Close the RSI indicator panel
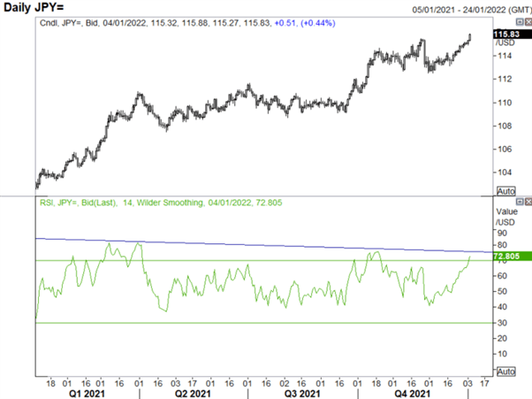The height and width of the screenshot is (399, 532). point(528,202)
